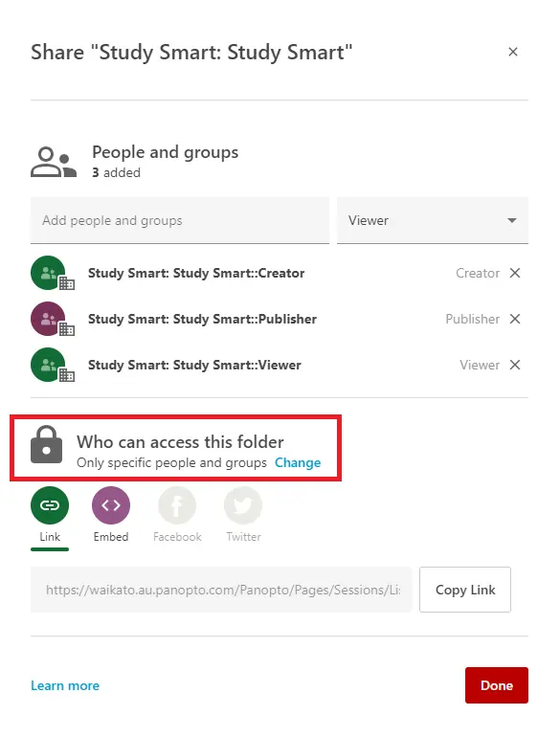Remove the Study Smart::Creator group

[515, 273]
